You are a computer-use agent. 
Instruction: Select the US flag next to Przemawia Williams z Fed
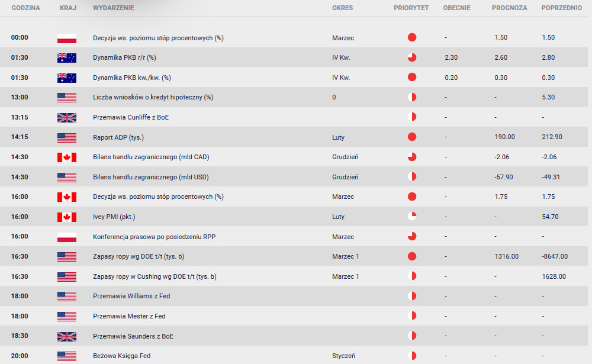(67, 297)
